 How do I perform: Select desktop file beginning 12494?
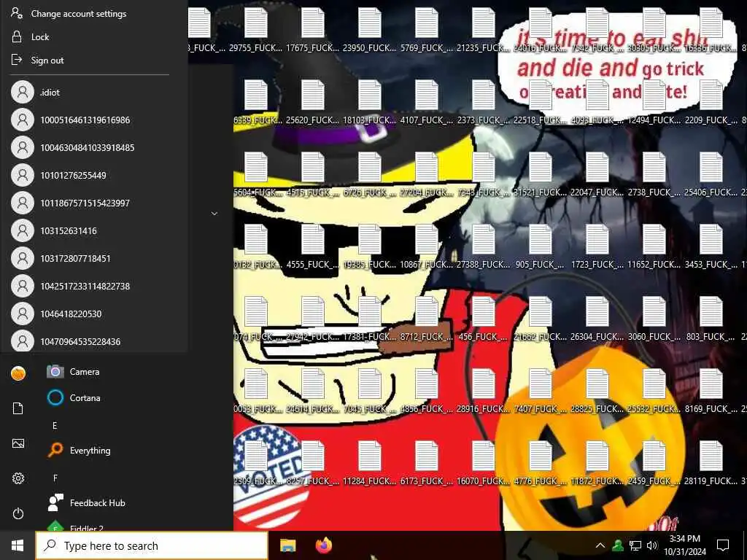[654, 102]
